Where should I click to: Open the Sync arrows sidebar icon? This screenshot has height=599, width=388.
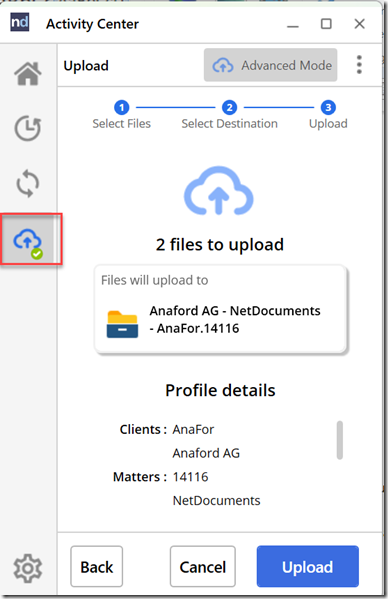(28, 184)
